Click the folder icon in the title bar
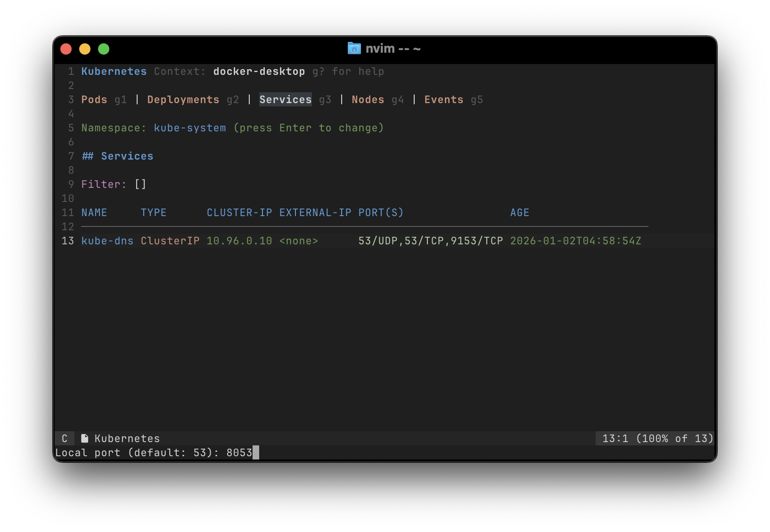 354,48
